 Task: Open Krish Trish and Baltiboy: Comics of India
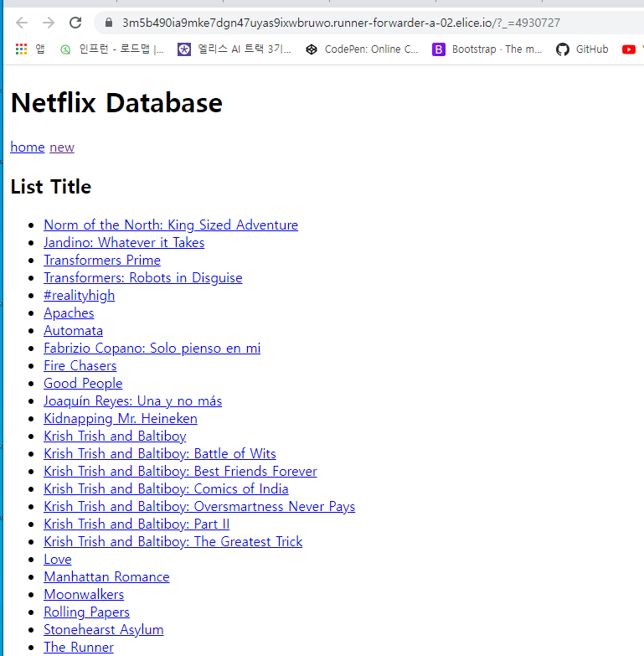click(x=166, y=488)
